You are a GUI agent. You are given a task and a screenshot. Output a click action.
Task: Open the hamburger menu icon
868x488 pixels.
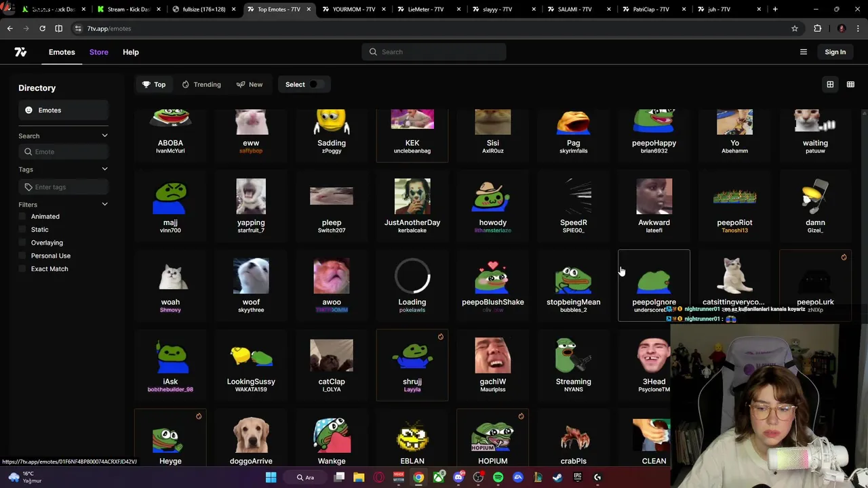point(804,52)
